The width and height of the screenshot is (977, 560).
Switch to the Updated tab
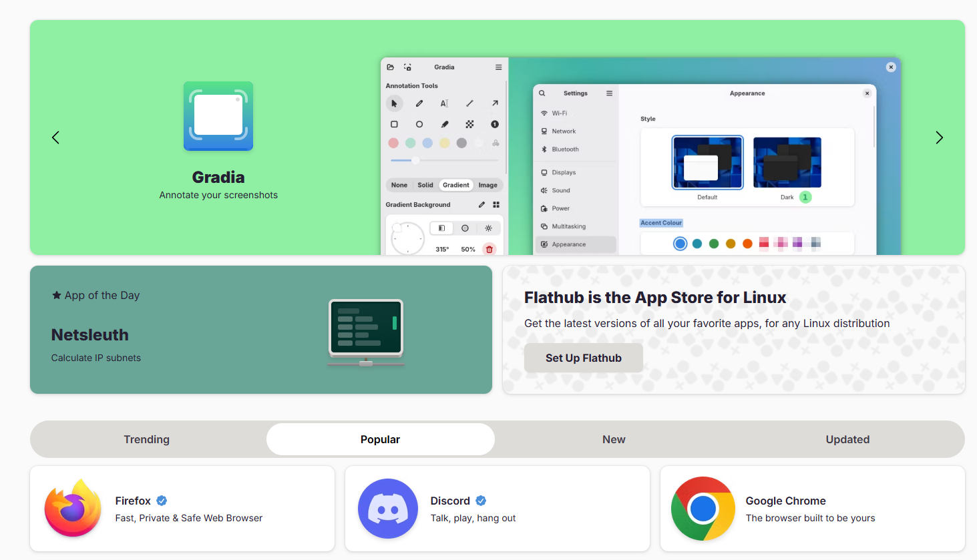tap(848, 439)
